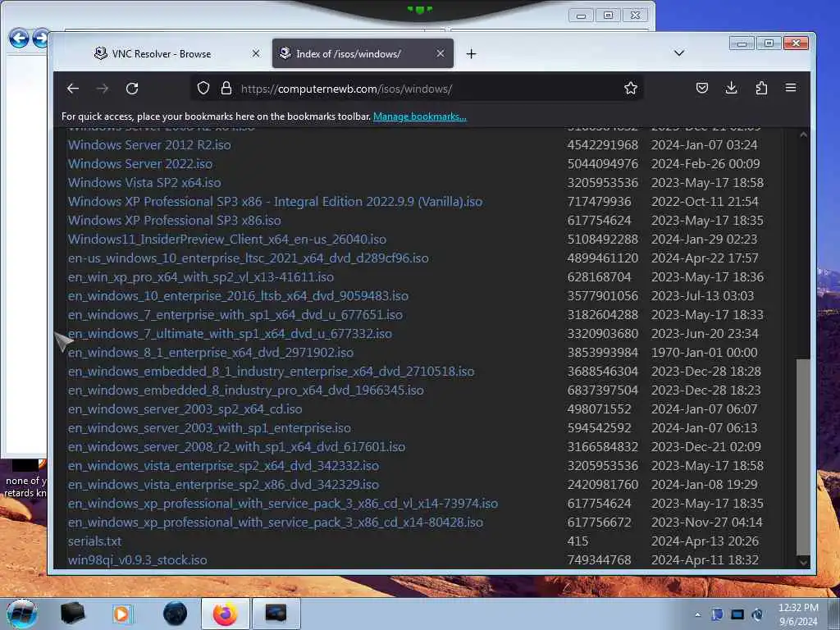
Task: Open the Downloads panel
Action: click(731, 88)
